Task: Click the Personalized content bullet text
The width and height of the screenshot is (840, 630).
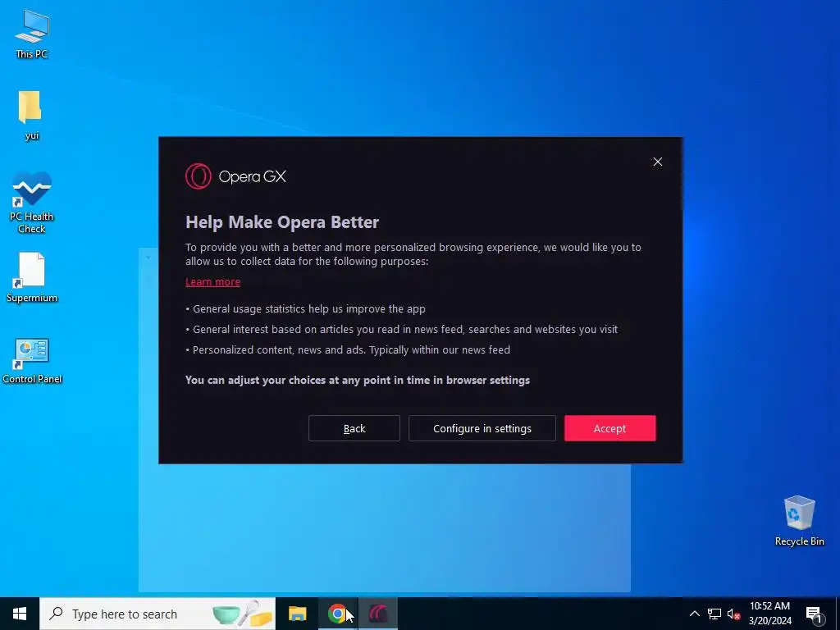Action: [x=348, y=349]
